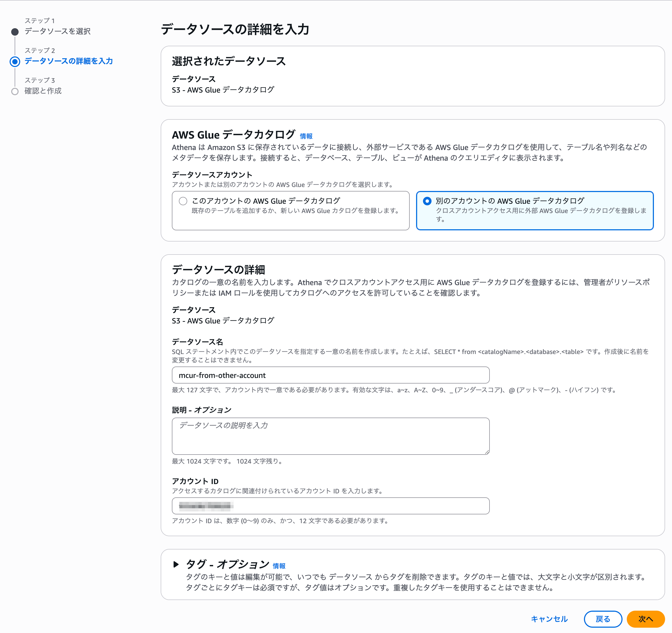Screen dimensions: 672x633
Task: Click the 次へ button
Action: click(645, 619)
